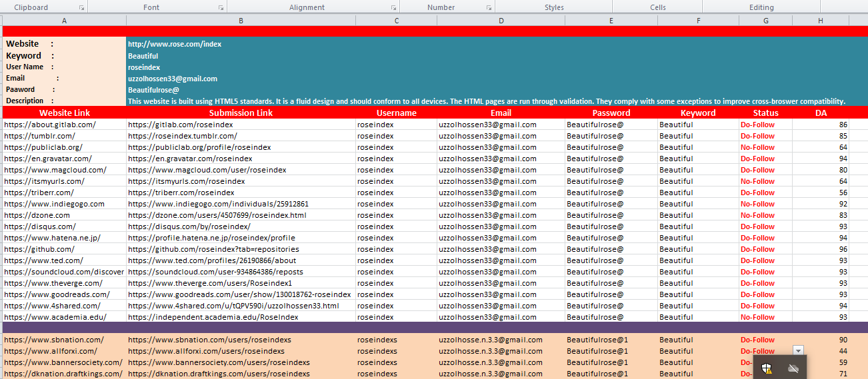Select the http://www.rose.com/index cell

pyautogui.click(x=241, y=44)
